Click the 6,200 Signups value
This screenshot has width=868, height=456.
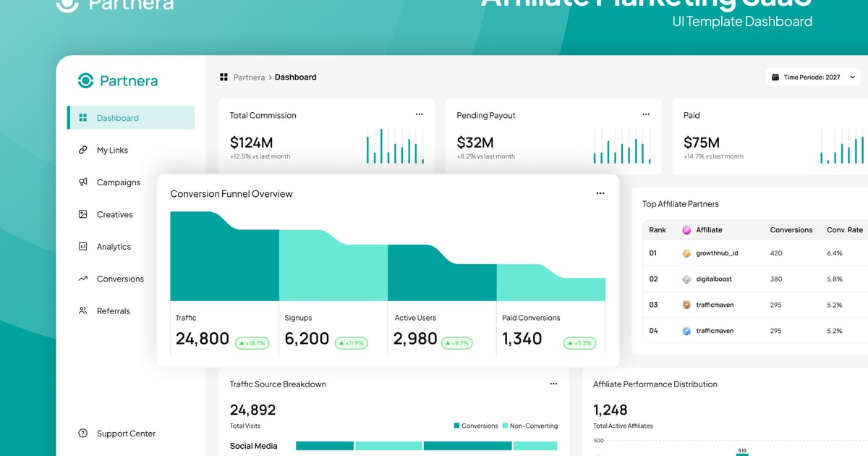(307, 339)
